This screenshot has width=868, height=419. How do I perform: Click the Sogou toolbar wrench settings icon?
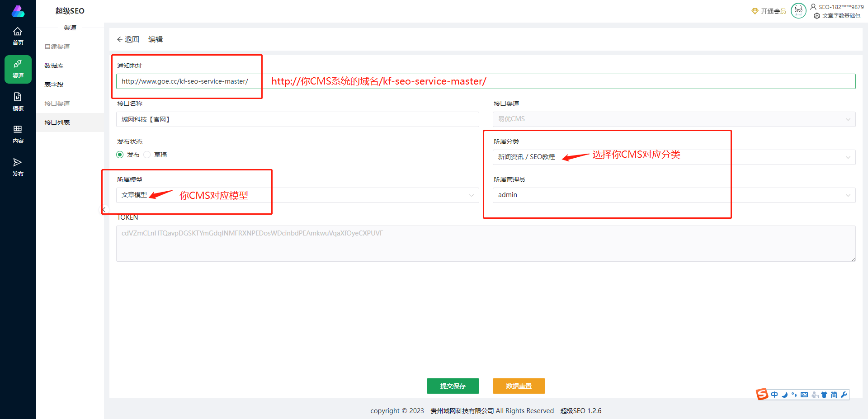pyautogui.click(x=844, y=395)
